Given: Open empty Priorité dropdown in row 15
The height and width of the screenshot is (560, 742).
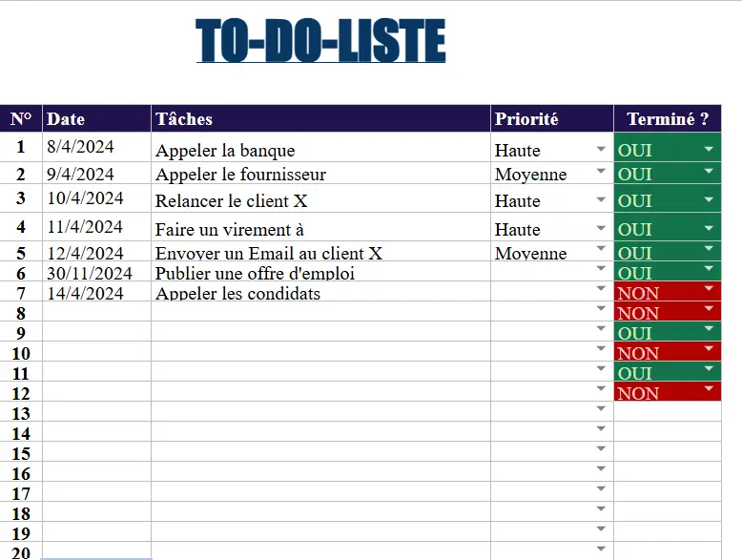Looking at the screenshot, I should tap(601, 448).
